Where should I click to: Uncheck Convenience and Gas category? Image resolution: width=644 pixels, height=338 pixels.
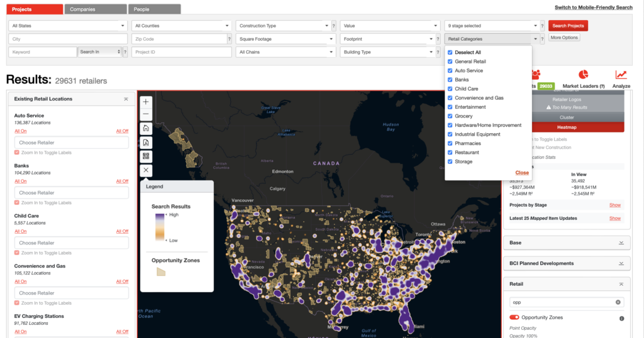click(x=450, y=98)
